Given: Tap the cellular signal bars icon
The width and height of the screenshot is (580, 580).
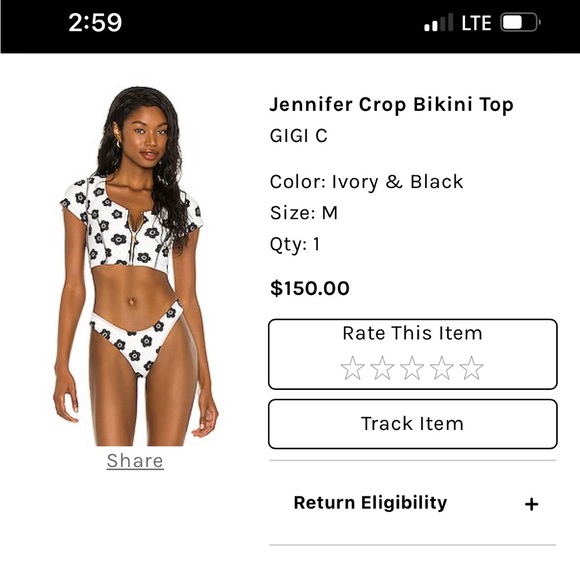Looking at the screenshot, I should pyautogui.click(x=439, y=23).
